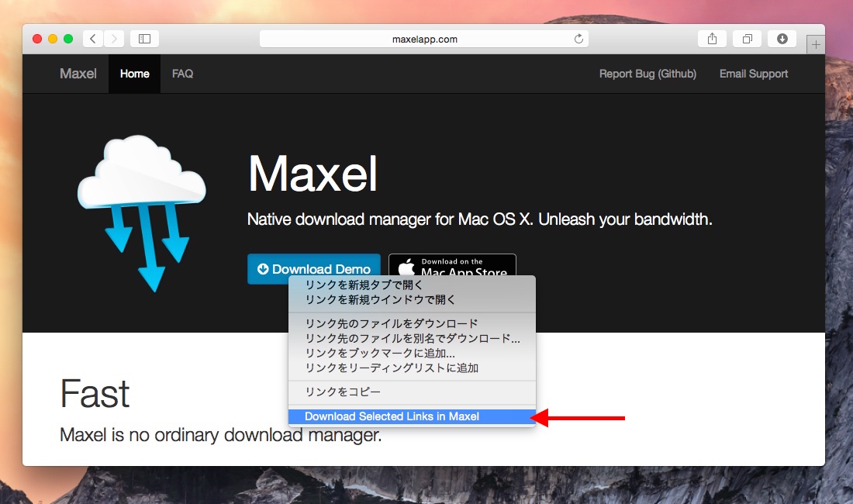853x504 pixels.
Task: Open the Safari downloads icon
Action: click(782, 39)
